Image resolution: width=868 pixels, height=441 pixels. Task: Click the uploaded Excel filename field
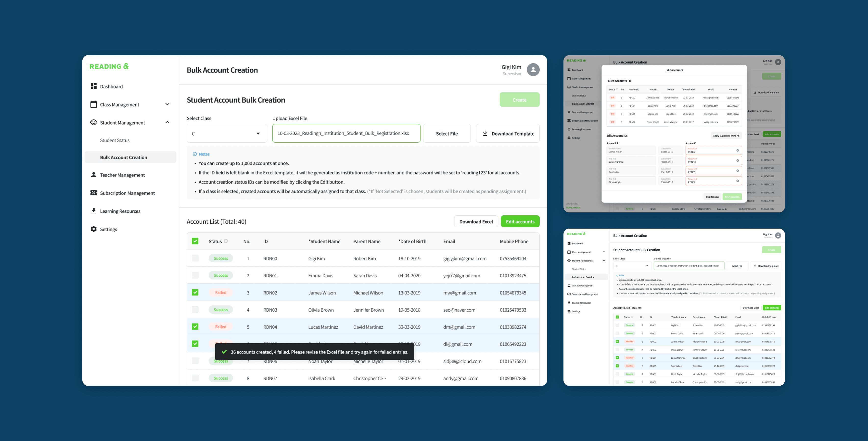point(346,133)
